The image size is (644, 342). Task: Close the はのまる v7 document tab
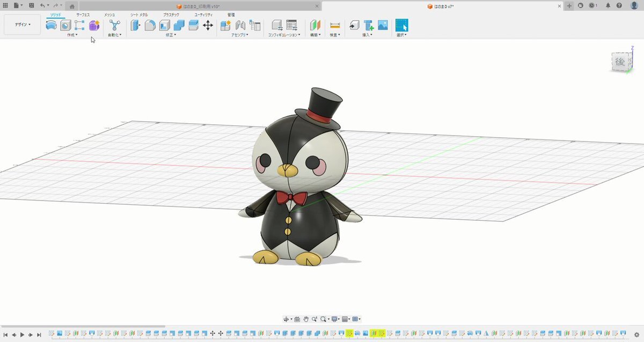[560, 6]
